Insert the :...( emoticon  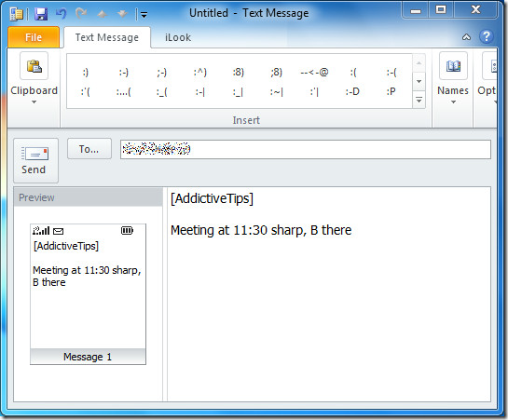(123, 92)
